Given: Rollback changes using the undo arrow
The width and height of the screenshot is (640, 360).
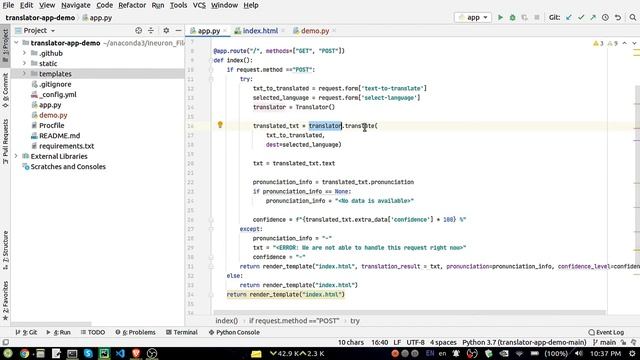Looking at the screenshot, I should point(618,18).
